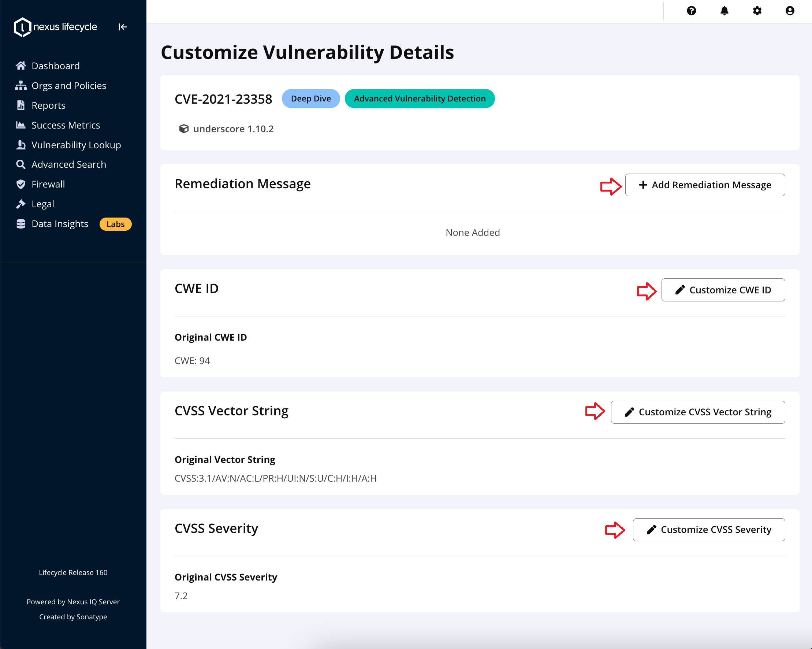The image size is (812, 649).
Task: Open Vulnerability Lookup page
Action: point(77,145)
